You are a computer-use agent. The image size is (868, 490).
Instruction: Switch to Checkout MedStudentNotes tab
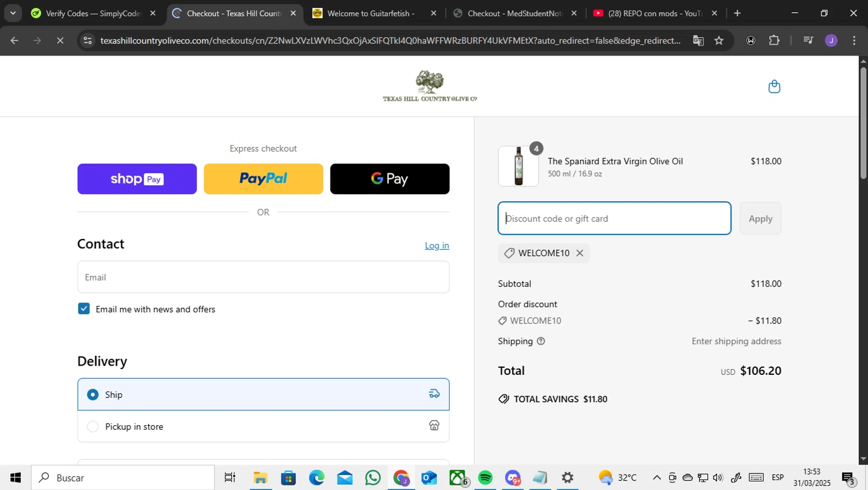coord(515,13)
